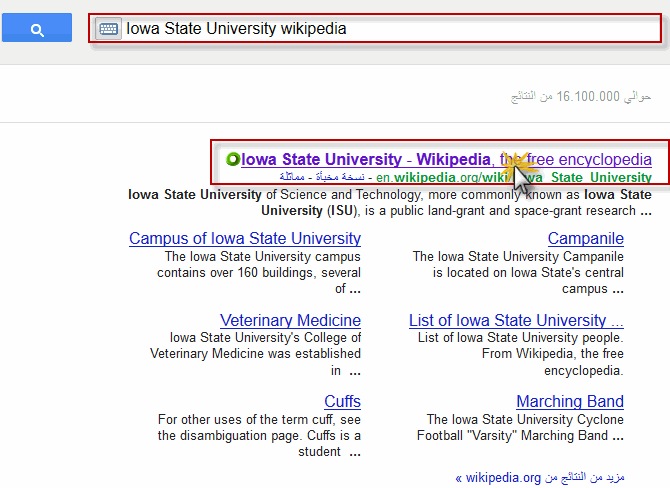The image size is (670, 488).
Task: Open the Campanile sitelink
Action: (585, 238)
